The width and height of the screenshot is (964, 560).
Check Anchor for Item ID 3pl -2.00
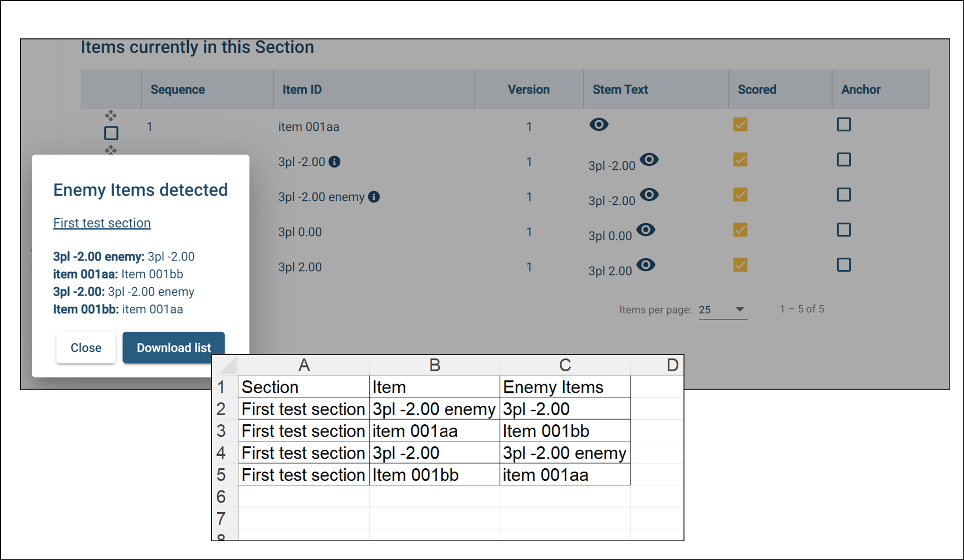(844, 160)
